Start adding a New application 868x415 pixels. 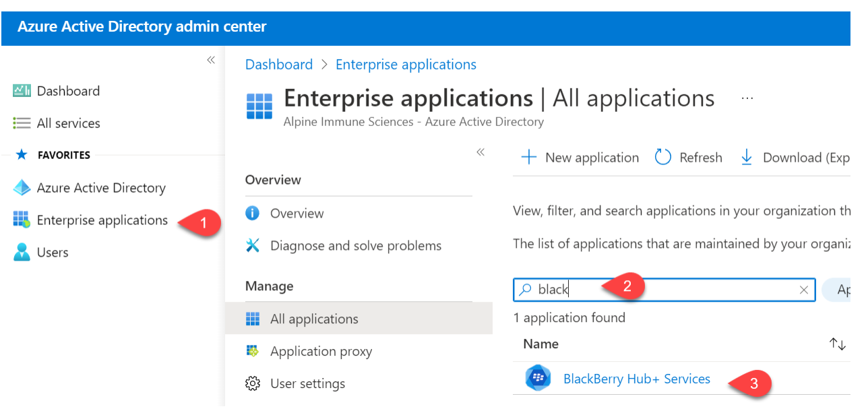click(579, 157)
